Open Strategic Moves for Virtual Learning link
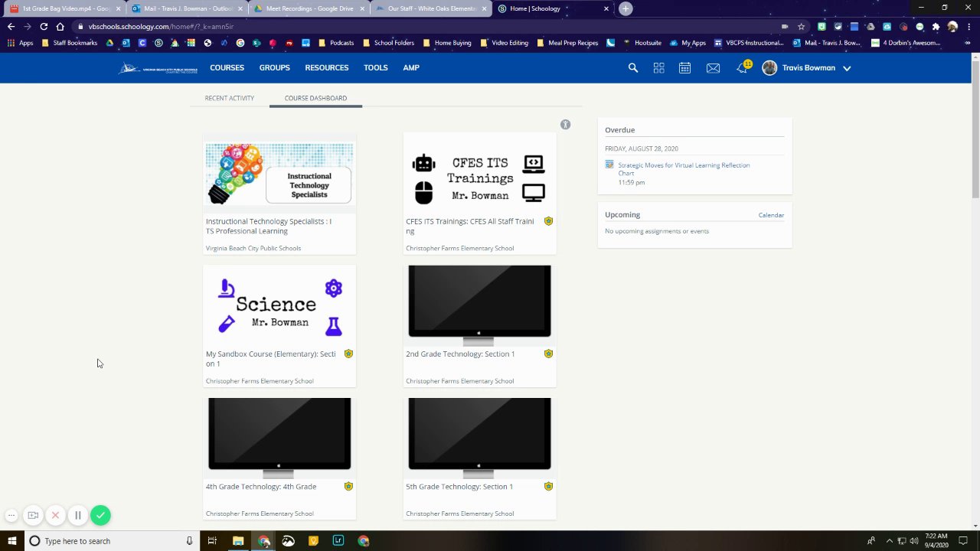This screenshot has height=551, width=980. [x=684, y=169]
